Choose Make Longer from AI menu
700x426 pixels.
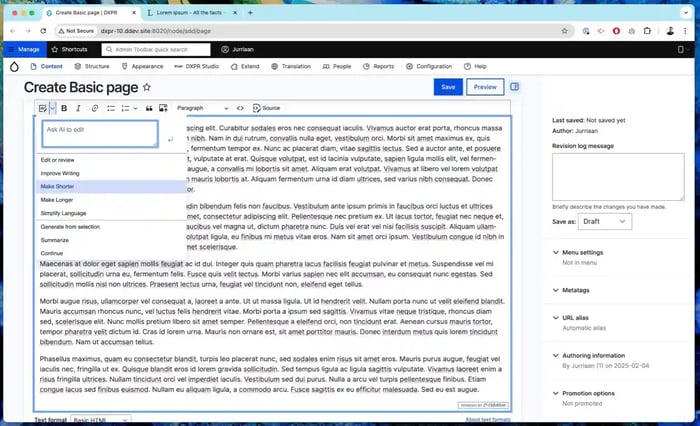tap(111, 200)
